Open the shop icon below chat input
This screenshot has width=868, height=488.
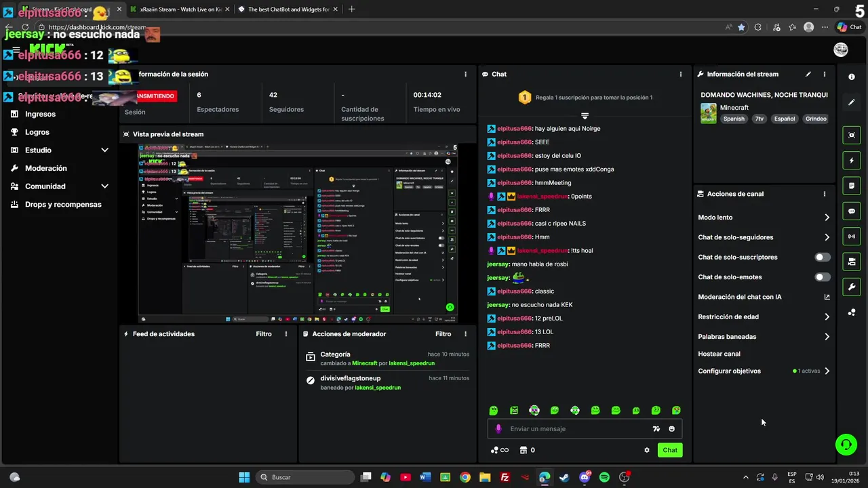click(x=523, y=450)
